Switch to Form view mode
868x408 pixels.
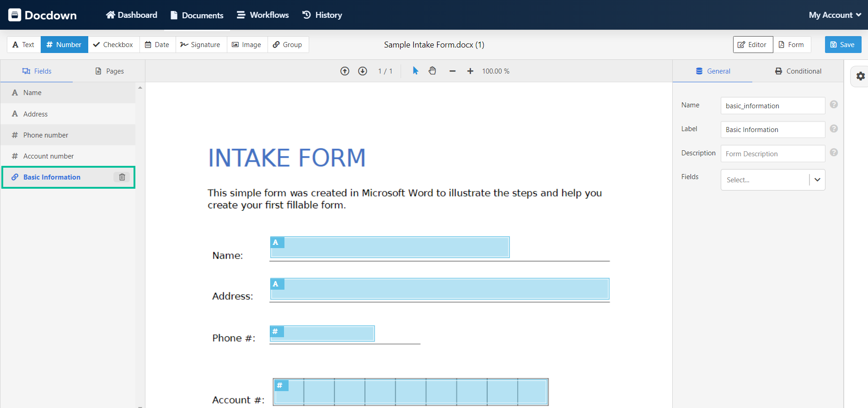coord(792,45)
